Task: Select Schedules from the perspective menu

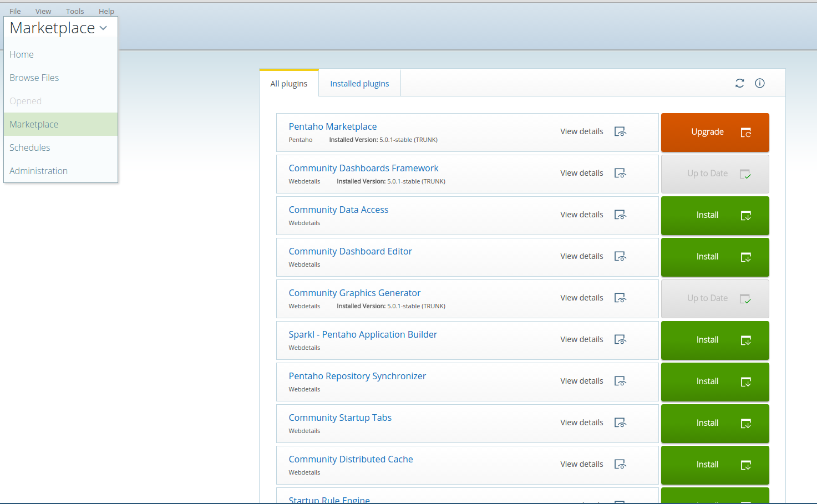Action: pos(60,147)
